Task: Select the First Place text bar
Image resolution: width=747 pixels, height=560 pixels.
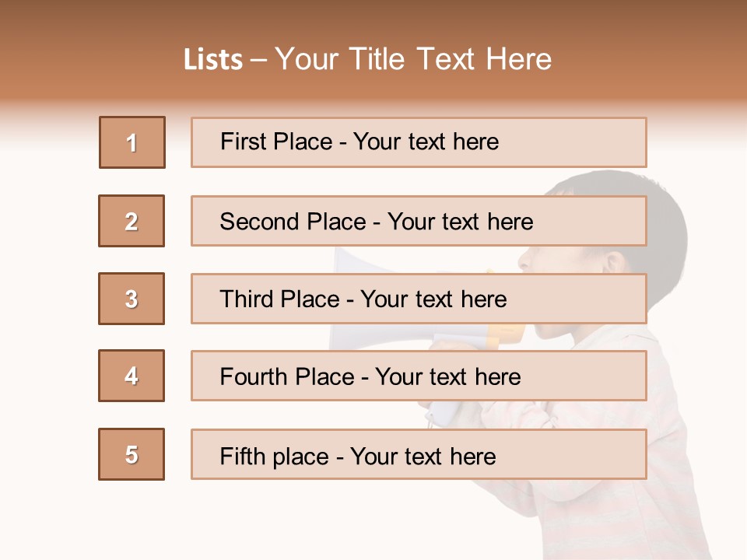Action: [x=419, y=142]
